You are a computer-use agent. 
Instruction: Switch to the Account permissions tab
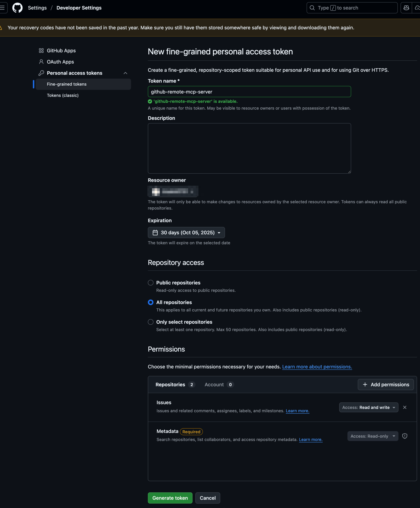click(x=219, y=384)
